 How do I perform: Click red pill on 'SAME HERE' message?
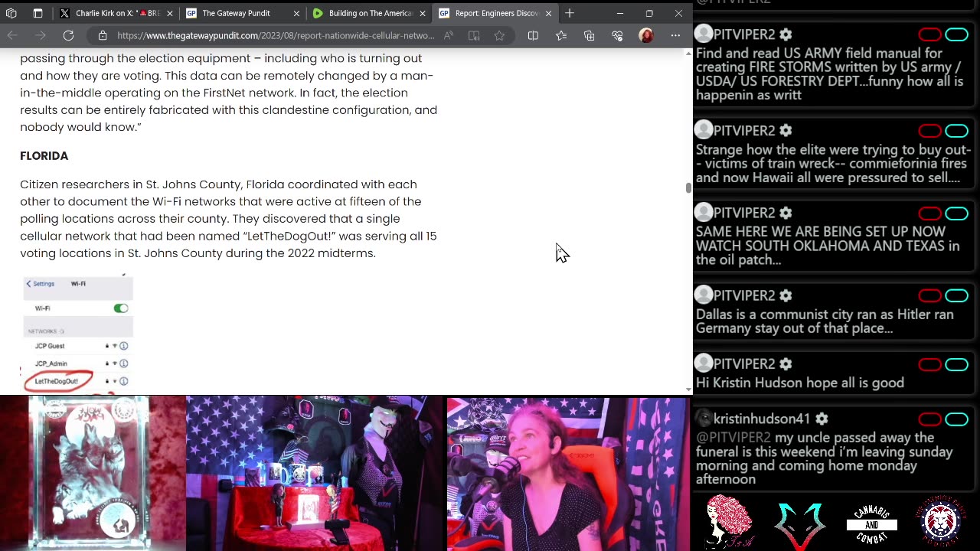(x=929, y=213)
